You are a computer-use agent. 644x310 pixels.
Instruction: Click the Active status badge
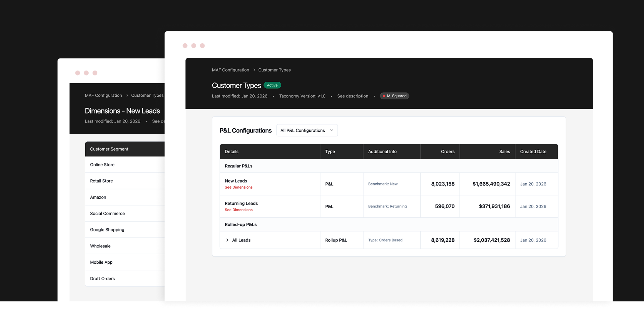272,85
